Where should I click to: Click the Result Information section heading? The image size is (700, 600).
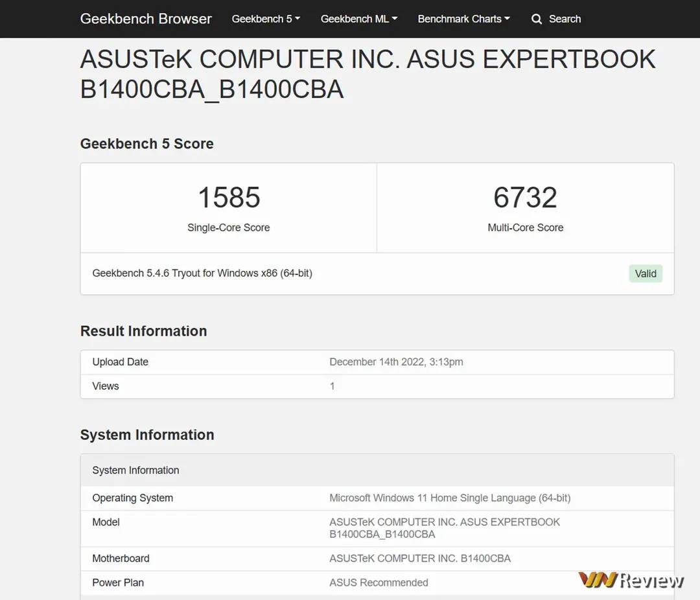tap(144, 331)
